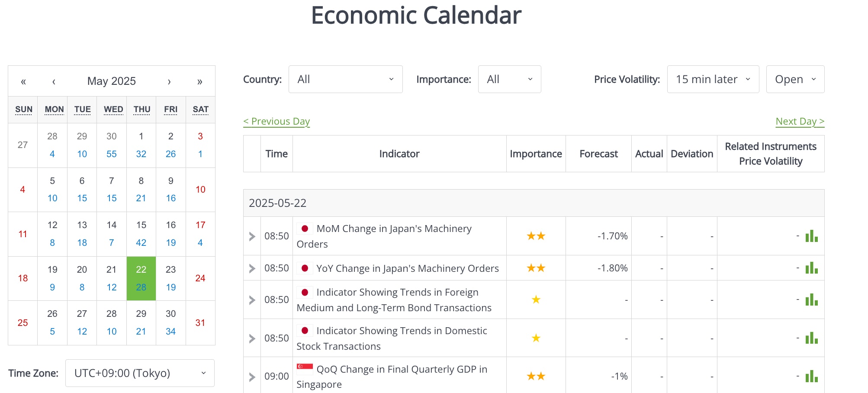The width and height of the screenshot is (868, 393).
Task: Expand the MoM Machinery Orders row details
Action: (251, 236)
